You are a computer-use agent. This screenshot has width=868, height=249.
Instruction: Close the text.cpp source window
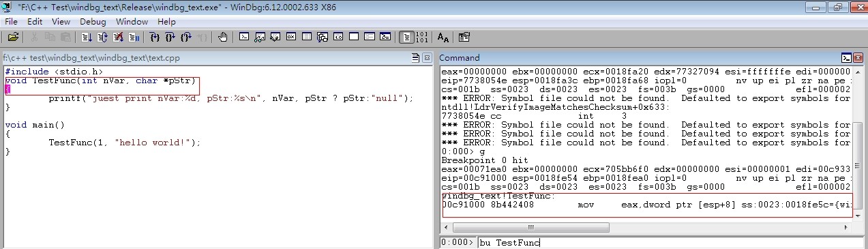427,57
